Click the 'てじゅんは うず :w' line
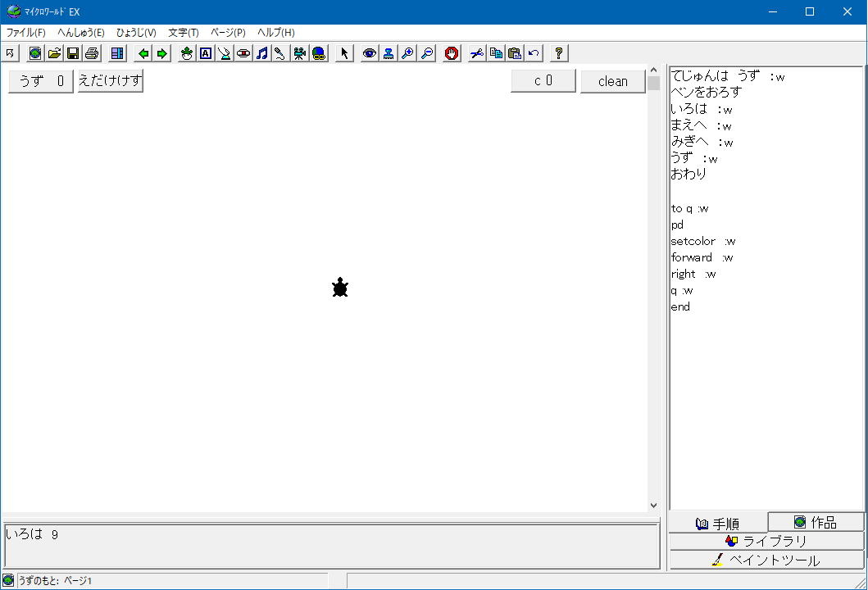This screenshot has width=868, height=590. click(727, 76)
